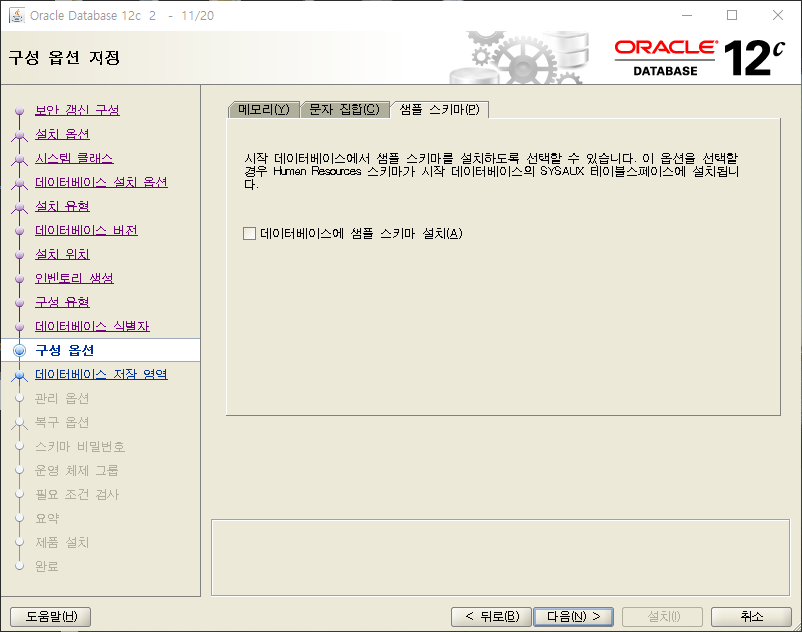Go back with the 뒤로(B) button

coord(492,616)
